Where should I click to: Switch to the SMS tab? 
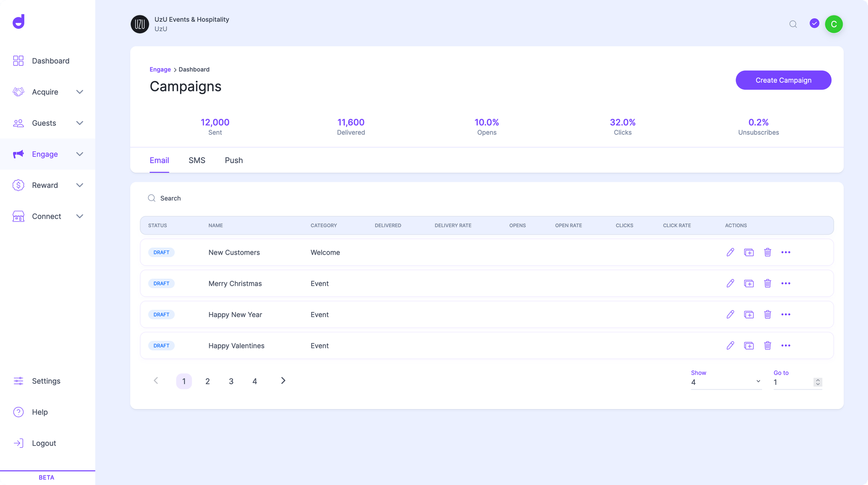[x=197, y=161]
